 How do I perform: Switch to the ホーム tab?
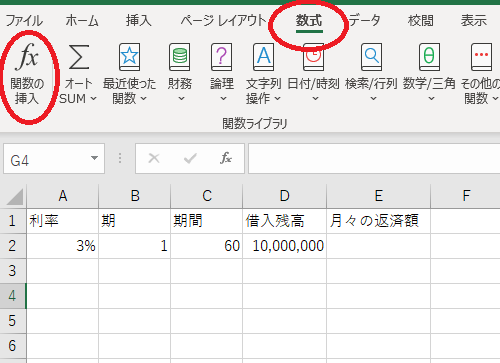point(82,21)
